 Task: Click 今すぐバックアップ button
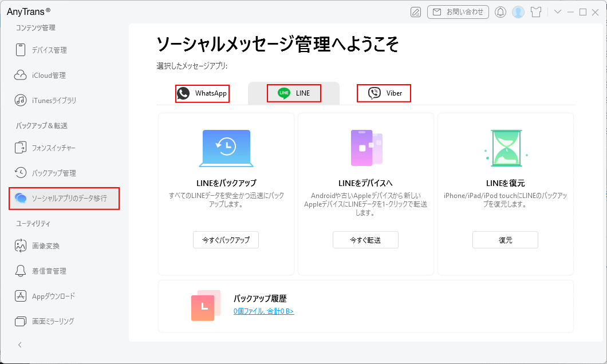click(x=226, y=240)
